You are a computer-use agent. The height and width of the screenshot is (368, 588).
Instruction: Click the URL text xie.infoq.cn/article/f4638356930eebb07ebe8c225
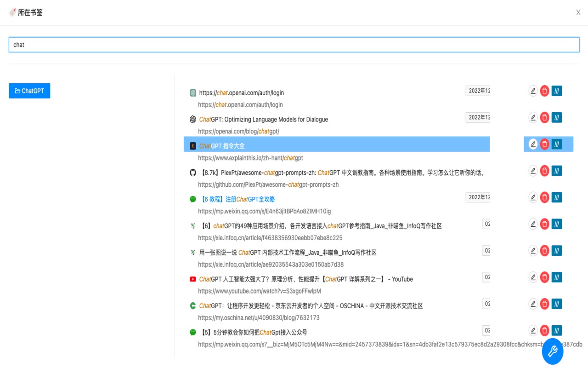(x=271, y=238)
